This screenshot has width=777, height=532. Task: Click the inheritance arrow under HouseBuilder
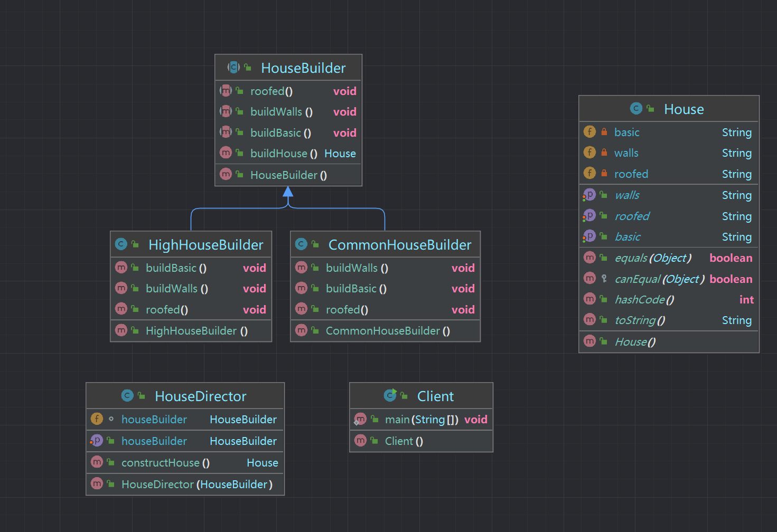click(288, 192)
